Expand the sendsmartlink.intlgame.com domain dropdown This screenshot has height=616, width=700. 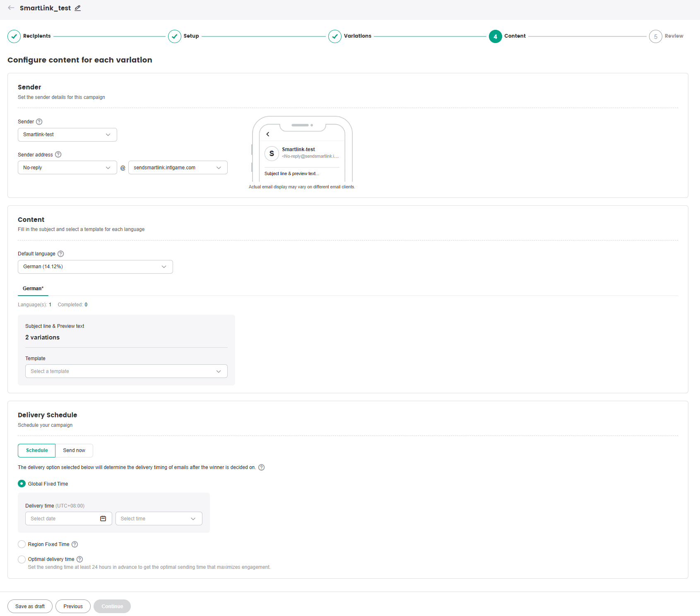pyautogui.click(x=178, y=168)
